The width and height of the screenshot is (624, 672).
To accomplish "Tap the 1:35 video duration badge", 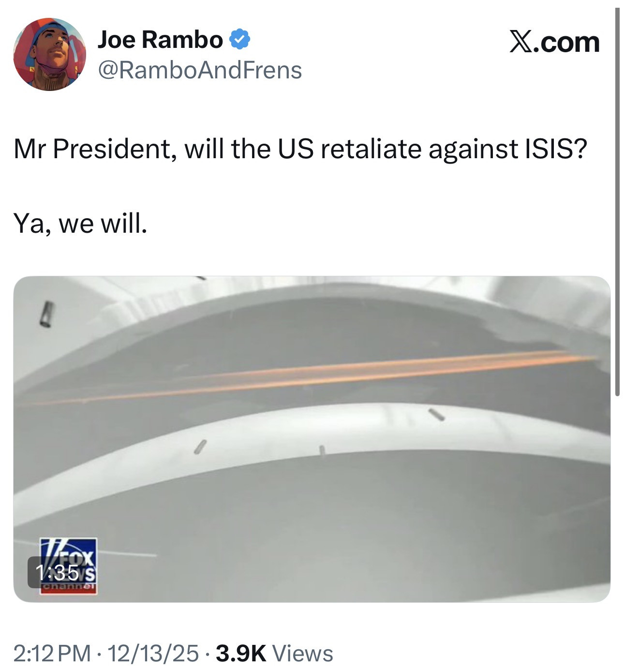I will point(58,572).
